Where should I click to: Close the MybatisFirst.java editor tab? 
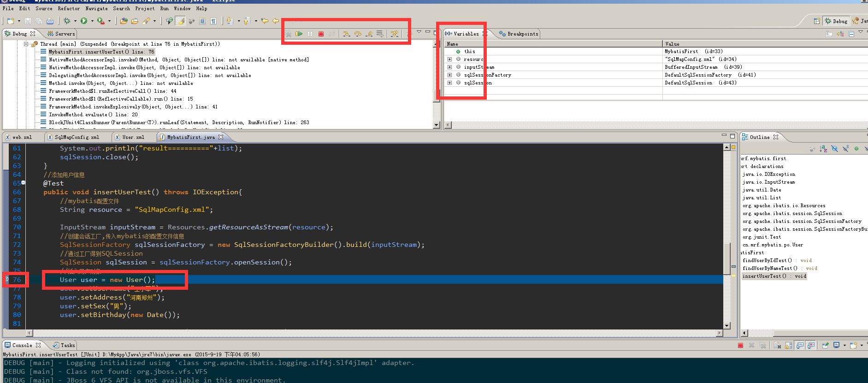point(221,137)
